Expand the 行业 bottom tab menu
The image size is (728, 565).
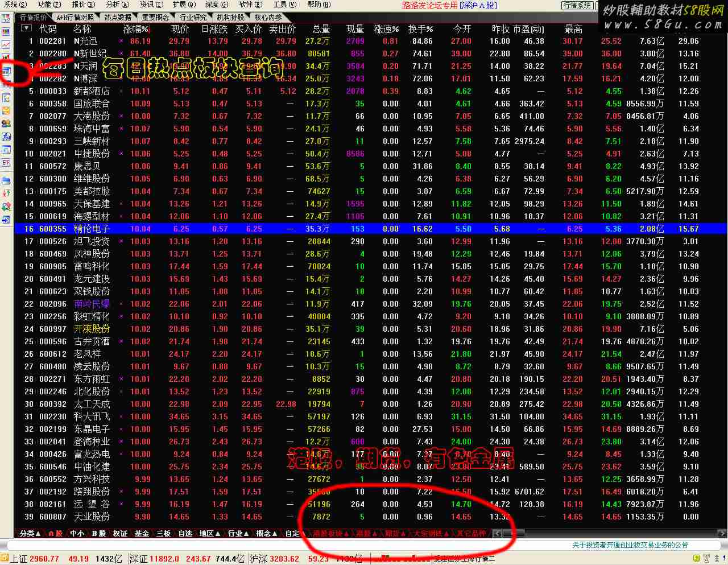tap(238, 534)
